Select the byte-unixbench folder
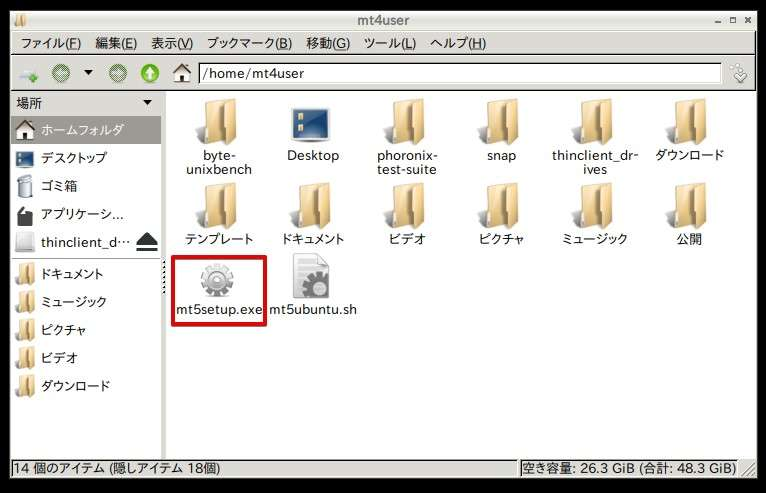Image resolution: width=766 pixels, height=493 pixels. tap(219, 137)
